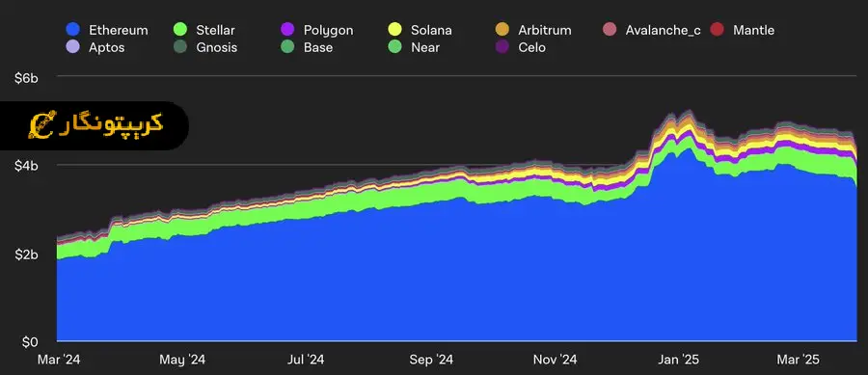The width and height of the screenshot is (868, 375).
Task: Click the Near legend dot
Action: point(394,47)
